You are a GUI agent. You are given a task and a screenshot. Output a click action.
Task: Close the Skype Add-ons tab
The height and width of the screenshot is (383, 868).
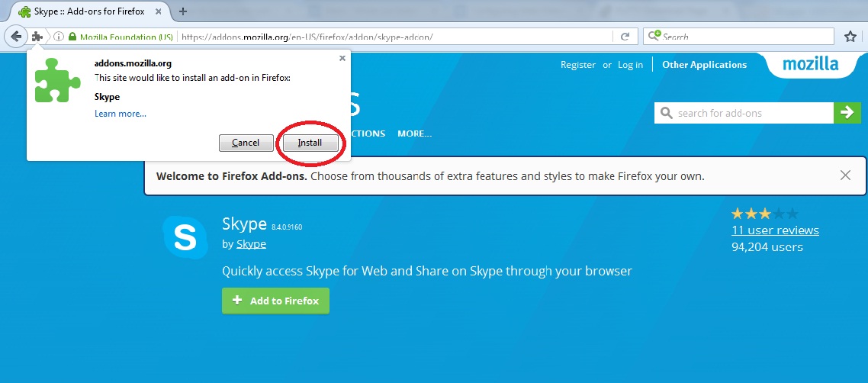(x=159, y=11)
